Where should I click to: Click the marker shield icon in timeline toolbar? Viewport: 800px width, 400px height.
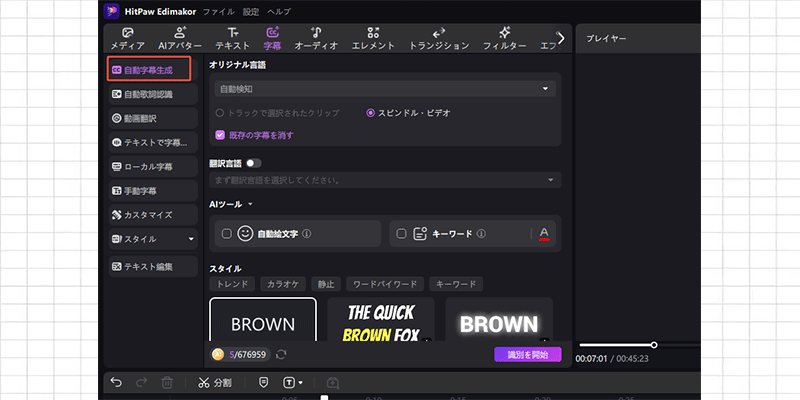click(x=263, y=383)
